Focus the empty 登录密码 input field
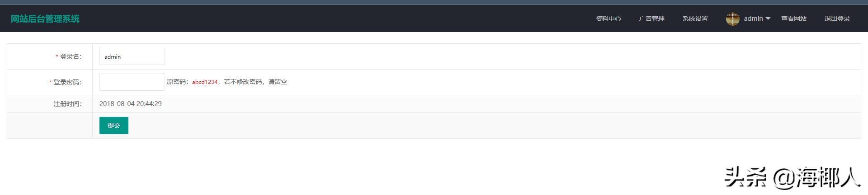Screen dimensions: 868x195 pyautogui.click(x=132, y=82)
